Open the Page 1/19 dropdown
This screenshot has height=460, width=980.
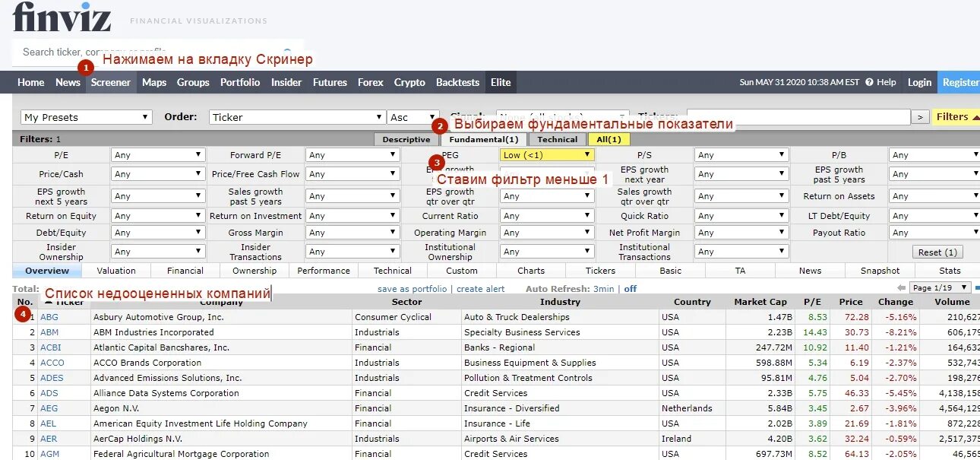coord(940,288)
